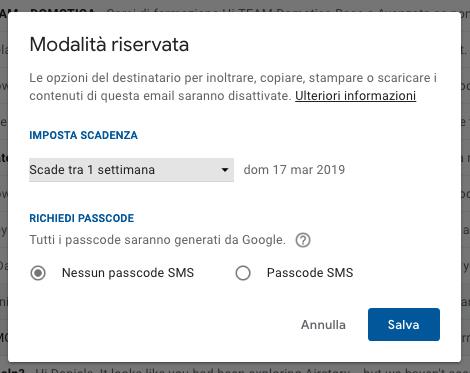The height and width of the screenshot is (373, 470).
Task: Open the 'Ulteriori informazioni' link
Action: (x=355, y=96)
